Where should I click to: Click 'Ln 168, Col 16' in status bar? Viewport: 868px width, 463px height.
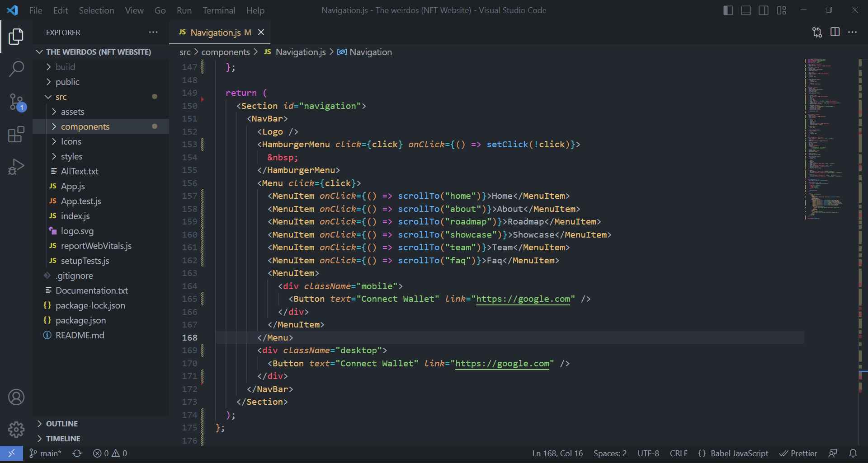557,453
